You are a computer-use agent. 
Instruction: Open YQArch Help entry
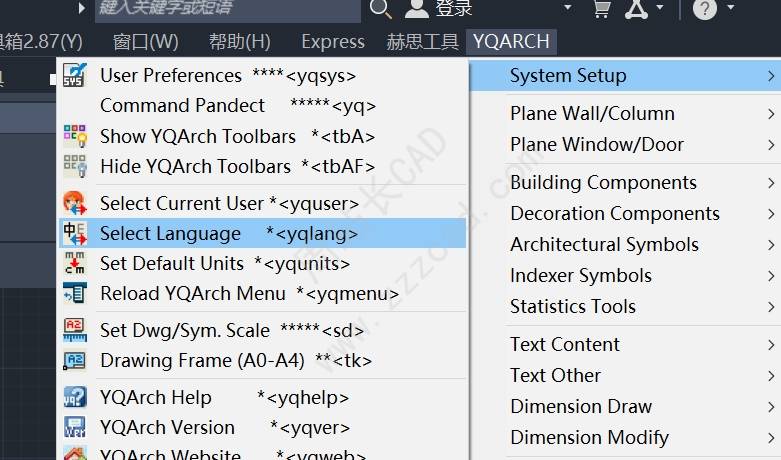[262, 397]
